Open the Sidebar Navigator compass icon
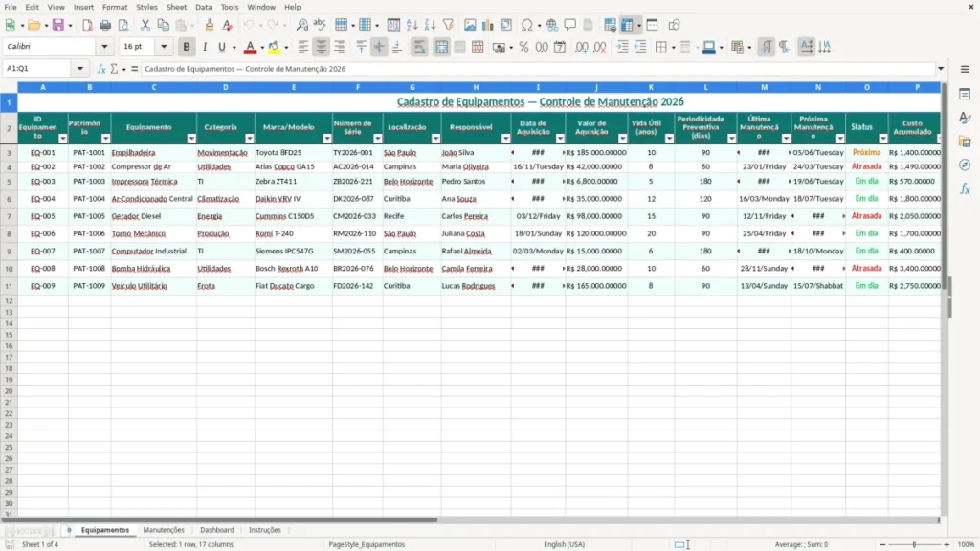The width and height of the screenshot is (980, 551). 965,165
